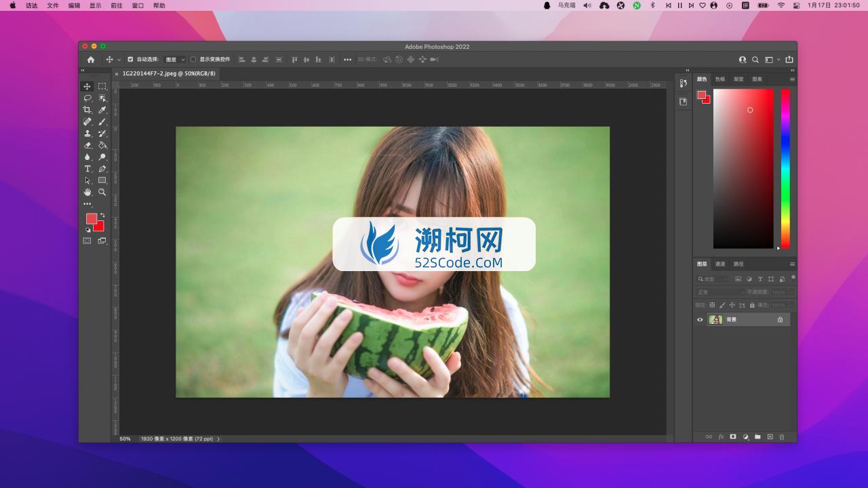Select the Clone Stamp tool
The height and width of the screenshot is (488, 868).
(87, 134)
